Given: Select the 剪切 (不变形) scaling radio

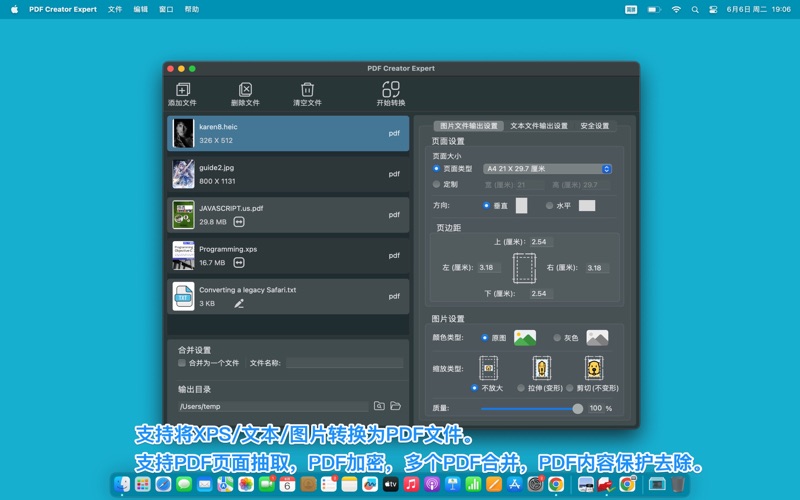Looking at the screenshot, I should pos(570,388).
